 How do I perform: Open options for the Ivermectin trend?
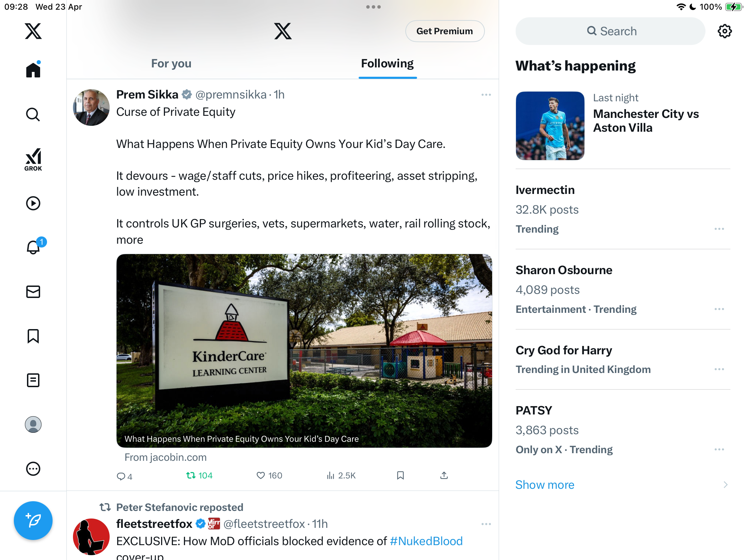click(719, 229)
